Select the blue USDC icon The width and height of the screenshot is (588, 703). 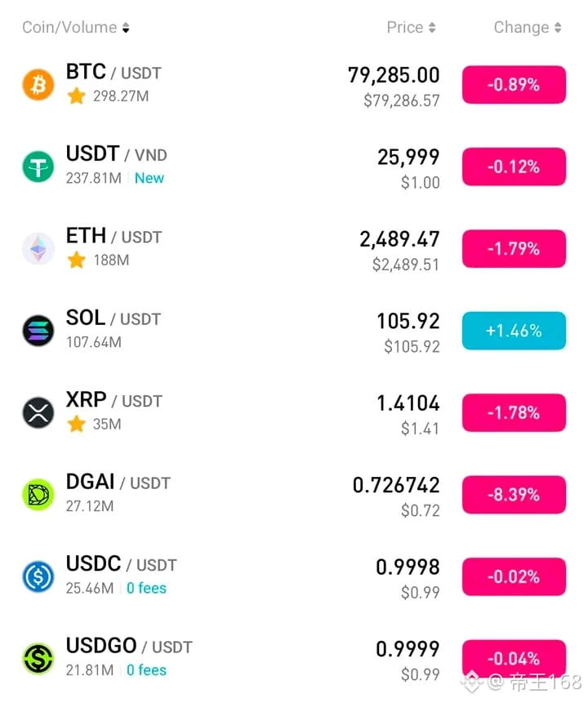38,577
